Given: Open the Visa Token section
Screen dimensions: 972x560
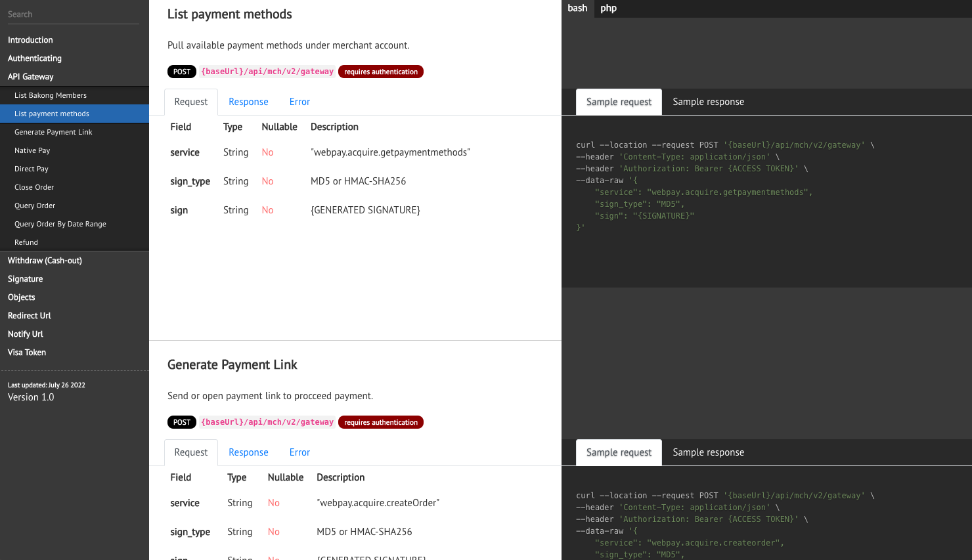Looking at the screenshot, I should pos(27,353).
